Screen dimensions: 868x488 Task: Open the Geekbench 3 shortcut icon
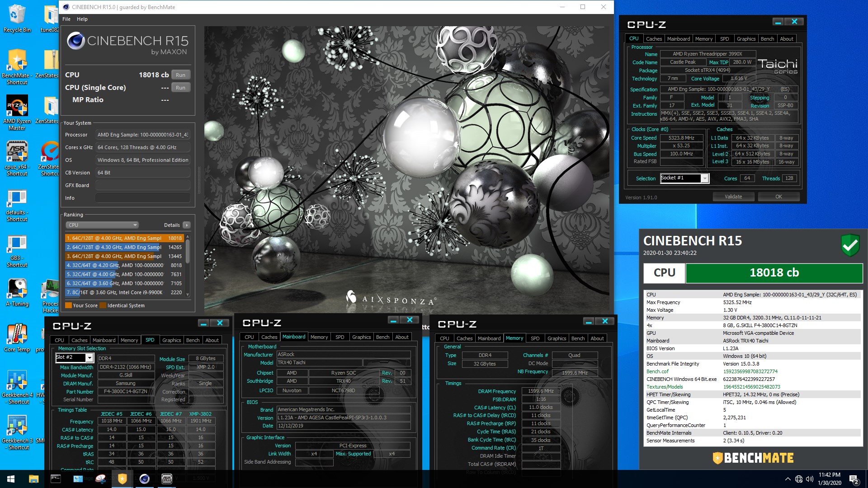(x=17, y=433)
